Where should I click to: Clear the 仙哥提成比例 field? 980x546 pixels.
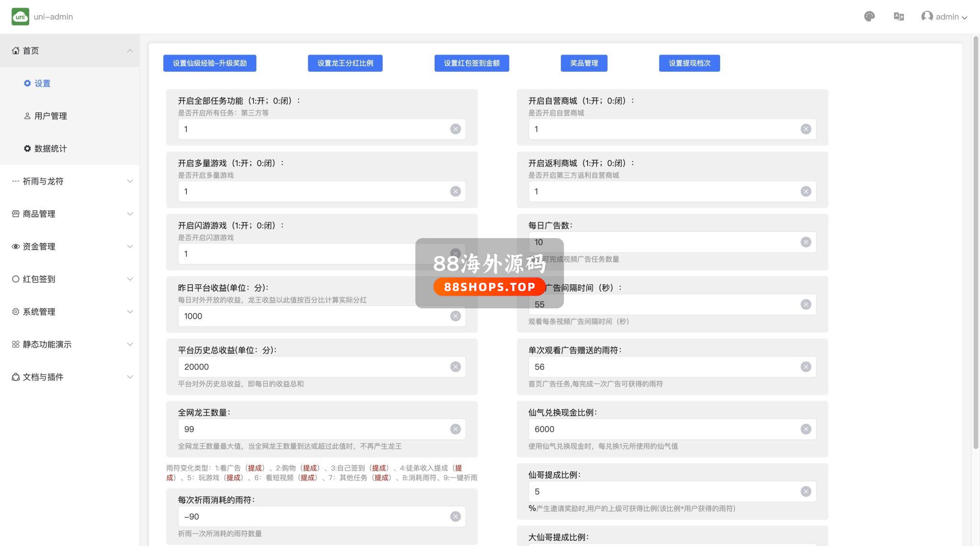click(806, 491)
